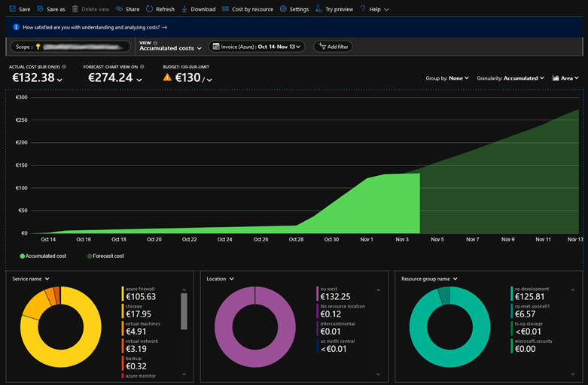Open the Granularity Accumulated dropdown
This screenshot has height=385, width=588.
pos(510,78)
